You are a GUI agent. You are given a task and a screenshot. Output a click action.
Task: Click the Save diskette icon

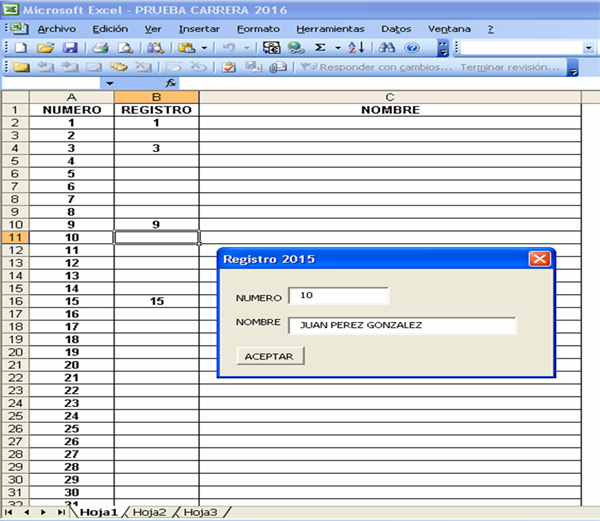[70, 48]
